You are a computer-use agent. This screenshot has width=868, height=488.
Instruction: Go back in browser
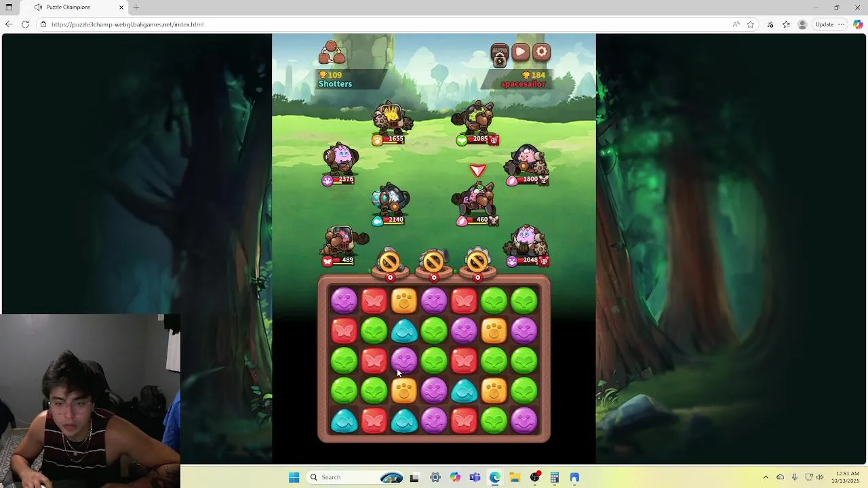click(9, 24)
